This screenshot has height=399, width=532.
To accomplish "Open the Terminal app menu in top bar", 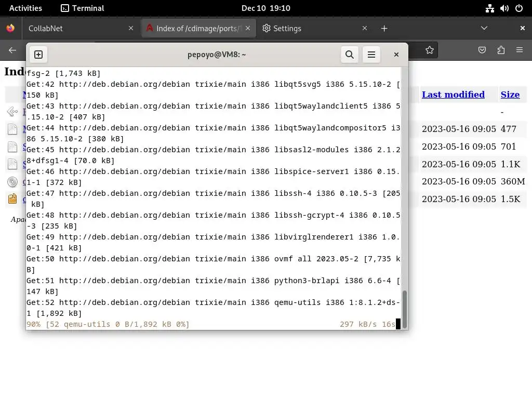I will [x=83, y=8].
